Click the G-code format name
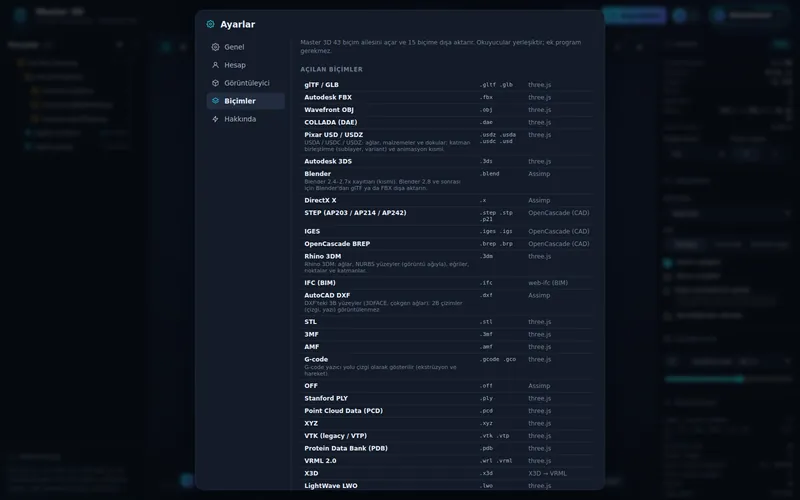 pyautogui.click(x=316, y=359)
